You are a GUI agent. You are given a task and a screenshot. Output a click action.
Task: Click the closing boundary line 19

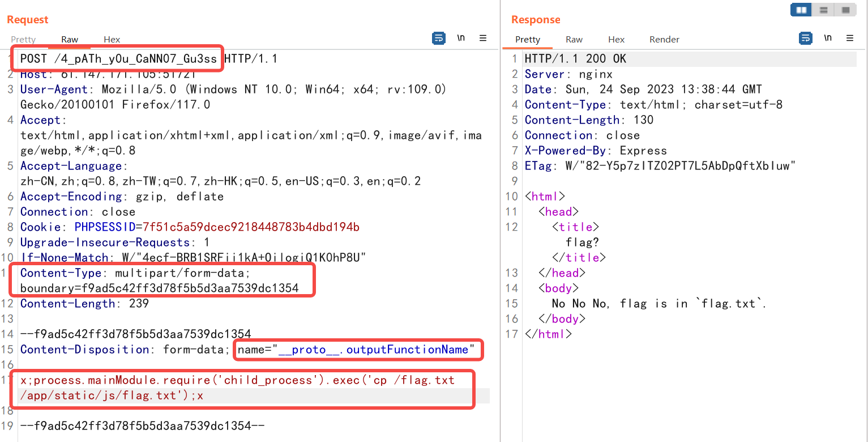[x=142, y=426]
